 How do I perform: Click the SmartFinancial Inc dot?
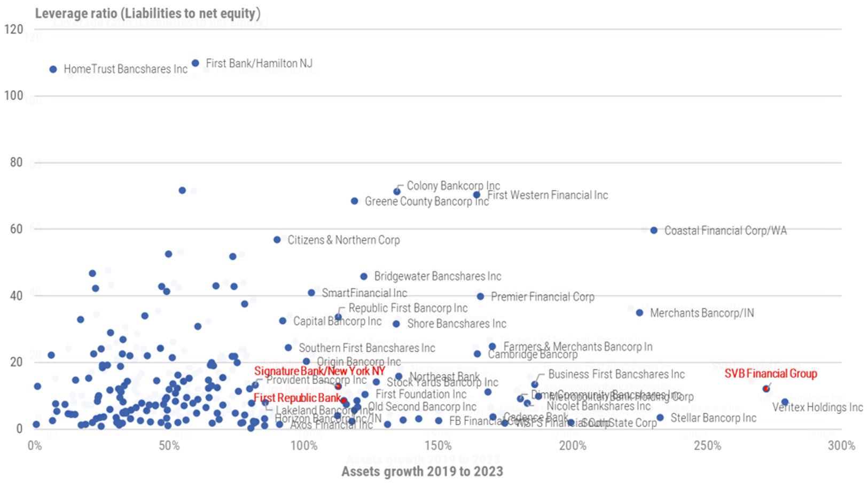click(311, 293)
